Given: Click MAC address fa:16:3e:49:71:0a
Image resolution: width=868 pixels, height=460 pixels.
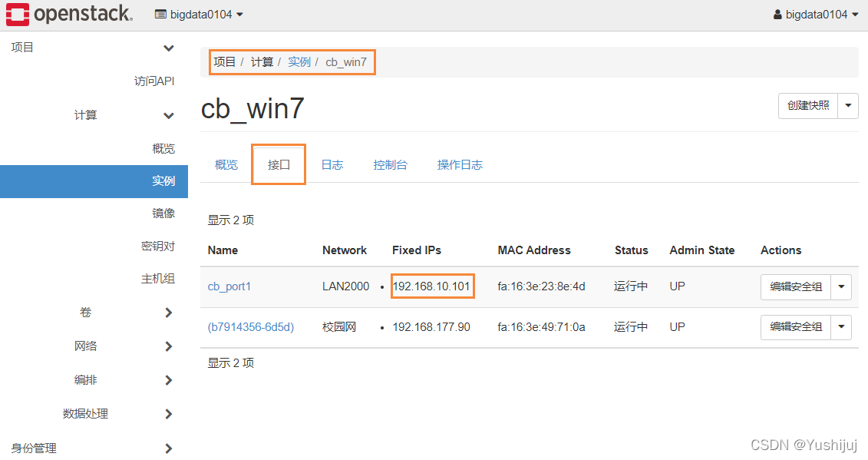Looking at the screenshot, I should pos(541,327).
